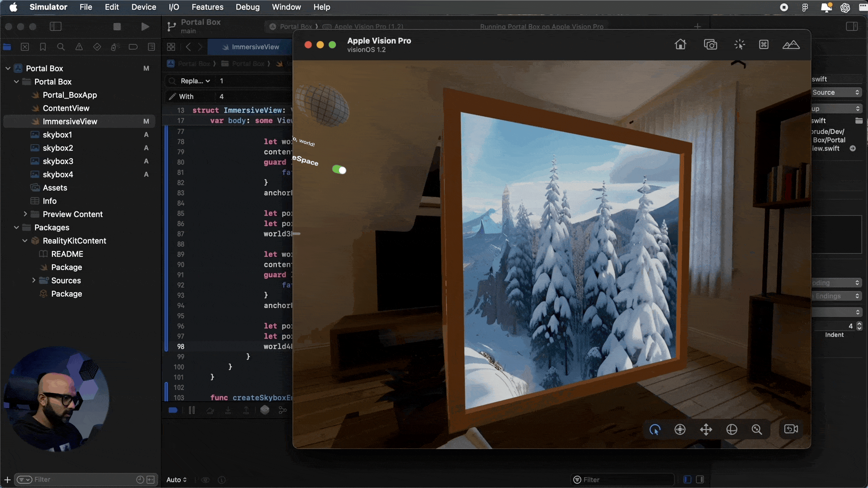Open the Features menu
This screenshot has height=488, width=868.
[207, 7]
